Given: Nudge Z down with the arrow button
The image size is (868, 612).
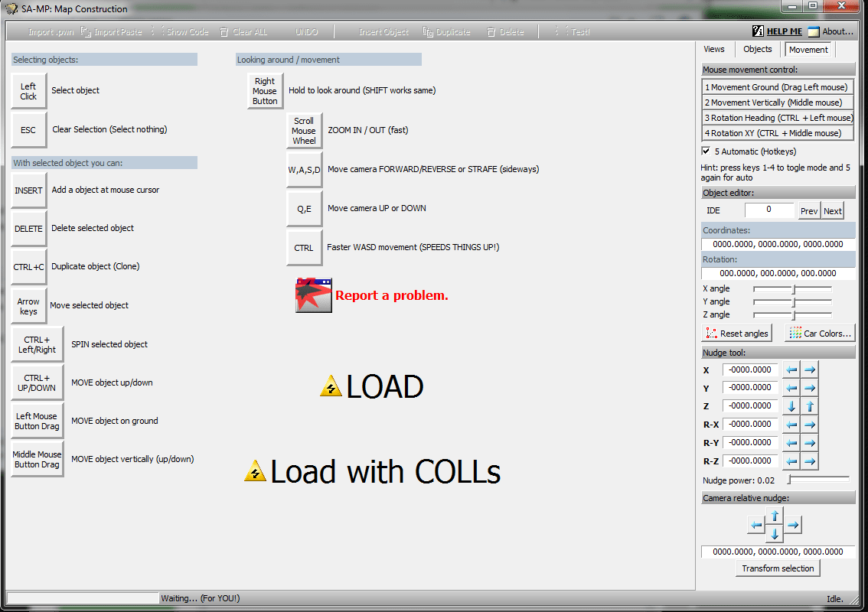Looking at the screenshot, I should 791,406.
